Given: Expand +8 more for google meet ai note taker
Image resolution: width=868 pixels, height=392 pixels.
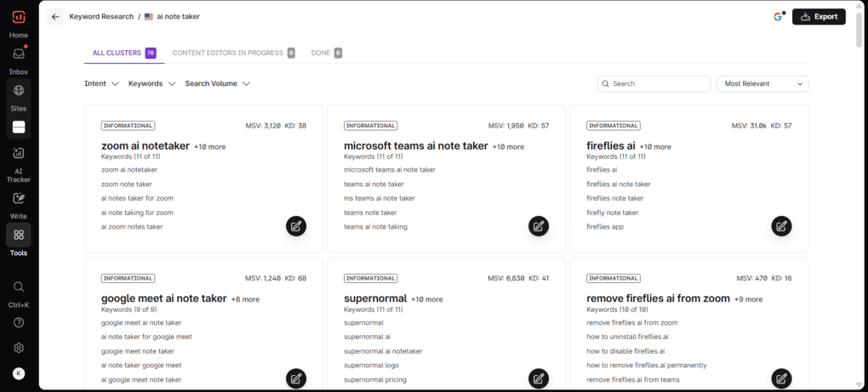Looking at the screenshot, I should [245, 299].
